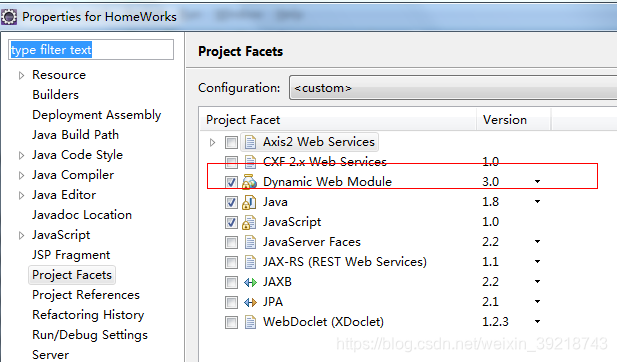Viewport: 617px width, 362px height.
Task: Enable the CXF 2.x Web Services checkbox
Action: point(231,162)
